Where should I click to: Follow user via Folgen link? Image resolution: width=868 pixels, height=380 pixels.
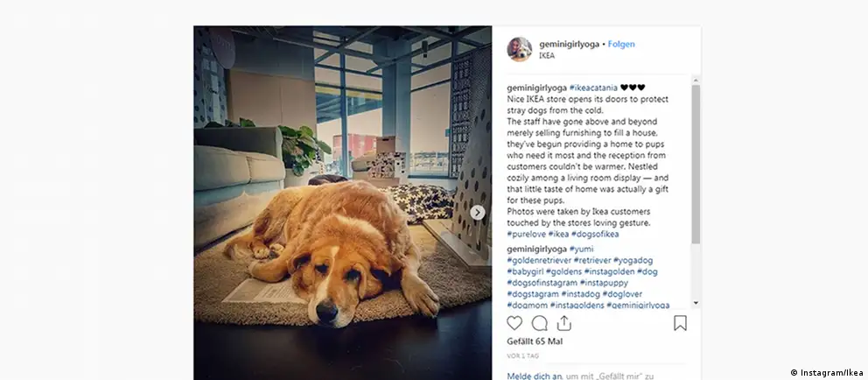621,45
